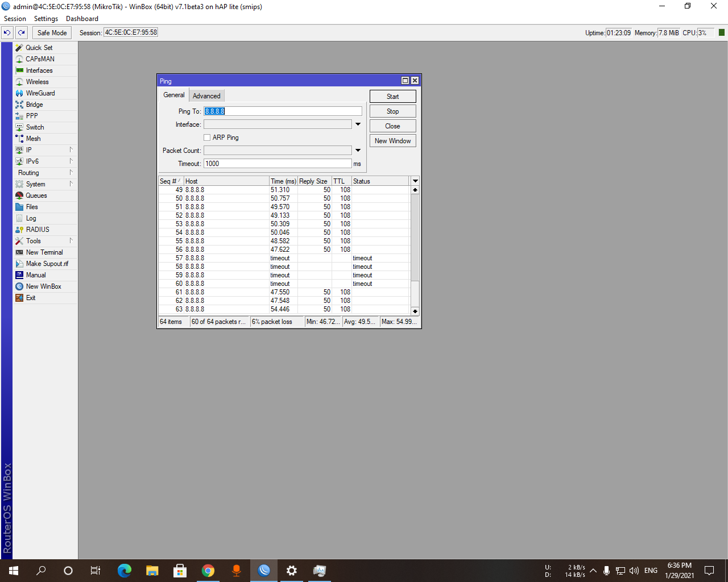Viewport: 728px width, 582px height.
Task: Click the CPU usage indicator
Action: [x=702, y=32]
